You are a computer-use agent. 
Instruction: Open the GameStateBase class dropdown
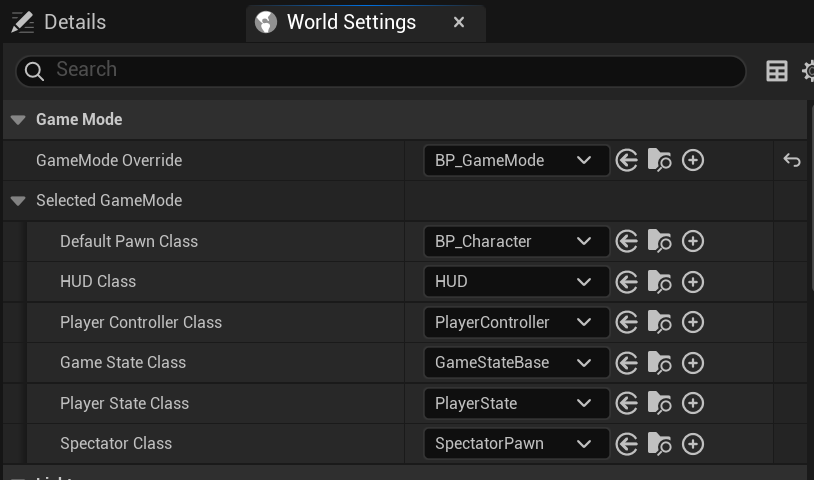point(517,363)
